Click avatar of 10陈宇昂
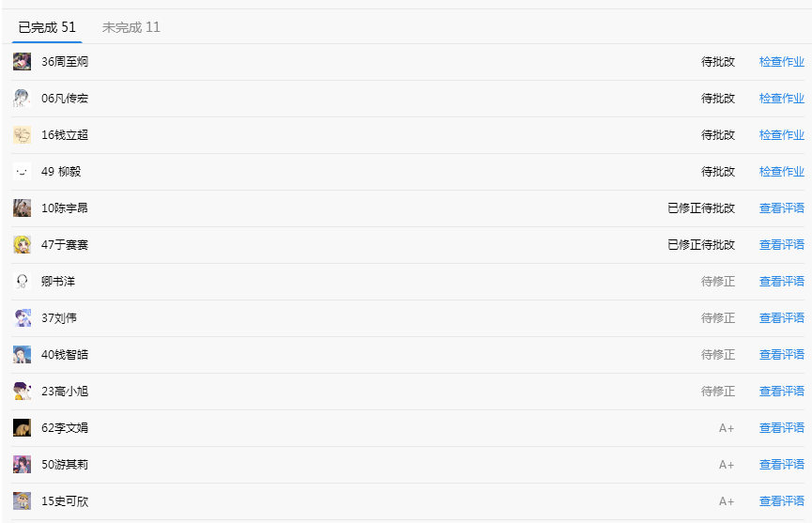The width and height of the screenshot is (812, 523). click(x=22, y=208)
